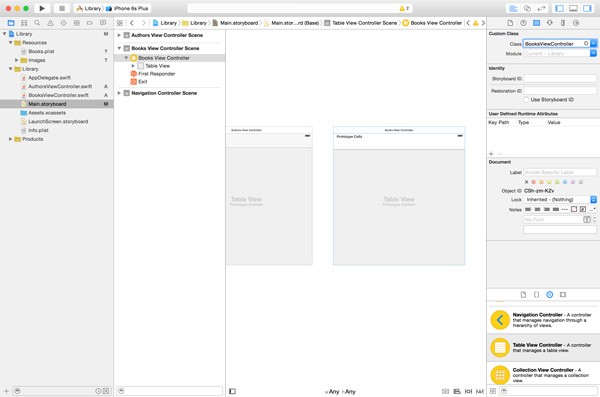Toggle the Navigator pane visibility
This screenshot has width=600, height=397.
tap(559, 8)
